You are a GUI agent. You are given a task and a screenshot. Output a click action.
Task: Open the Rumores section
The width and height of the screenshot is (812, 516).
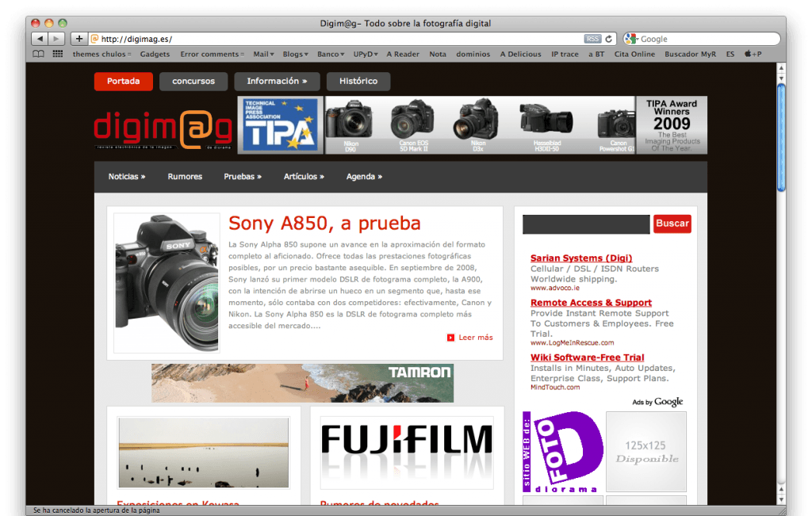click(x=185, y=177)
